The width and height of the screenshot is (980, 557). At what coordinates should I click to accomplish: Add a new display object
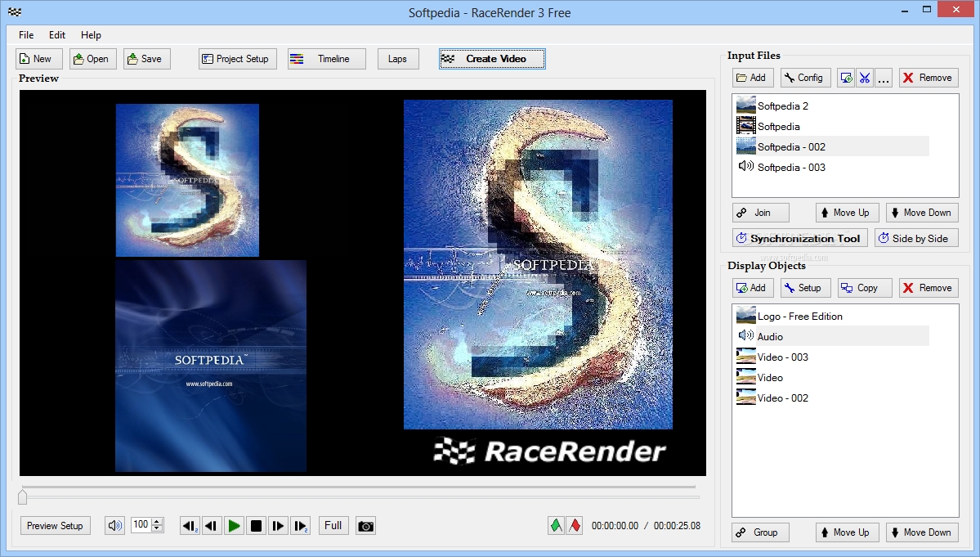click(753, 288)
